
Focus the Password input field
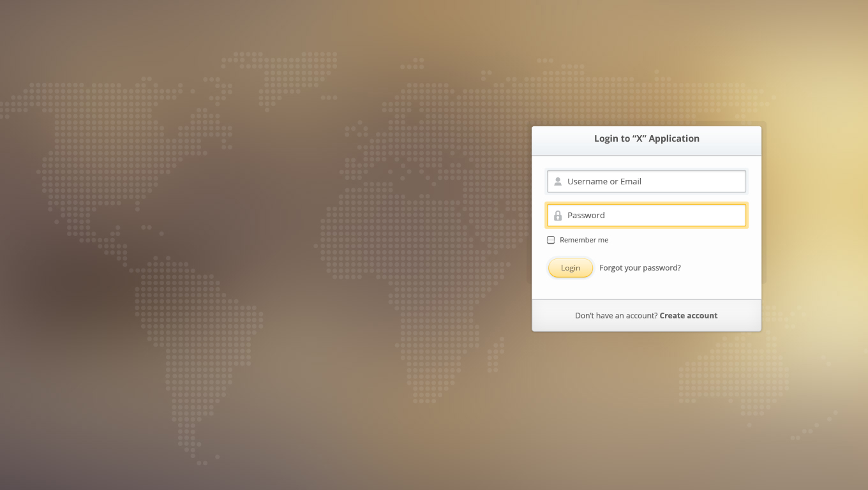647,215
